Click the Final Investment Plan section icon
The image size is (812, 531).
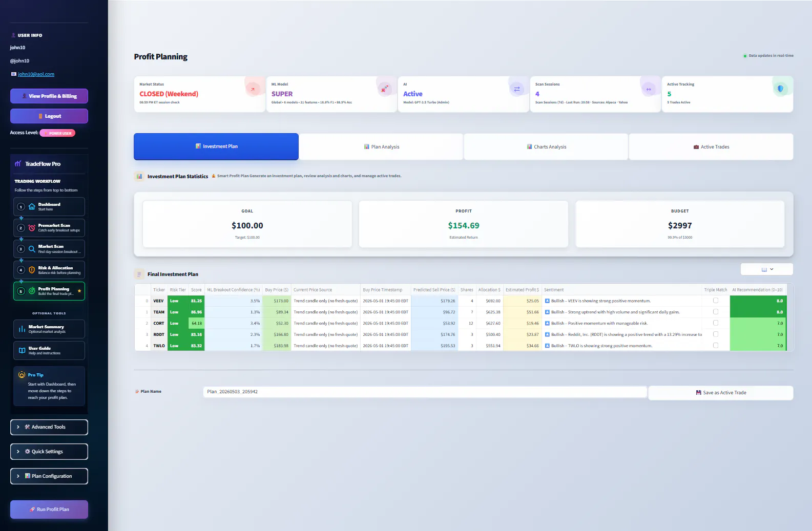click(139, 274)
